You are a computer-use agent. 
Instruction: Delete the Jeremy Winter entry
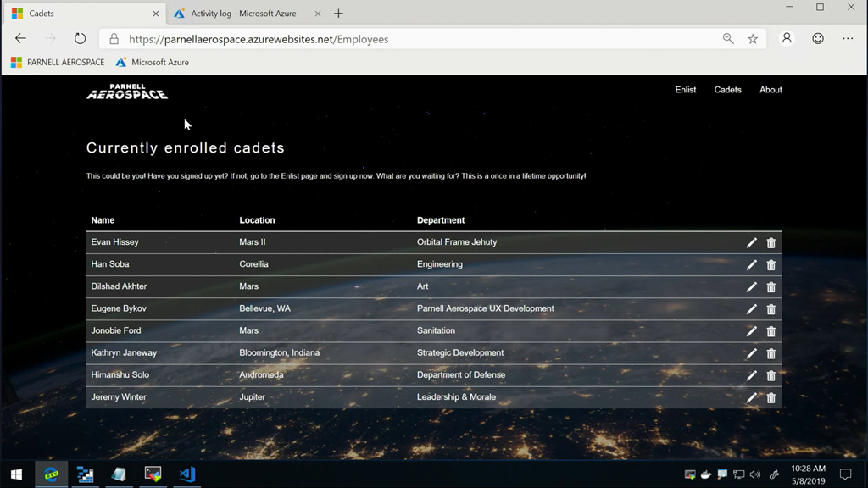click(x=771, y=397)
